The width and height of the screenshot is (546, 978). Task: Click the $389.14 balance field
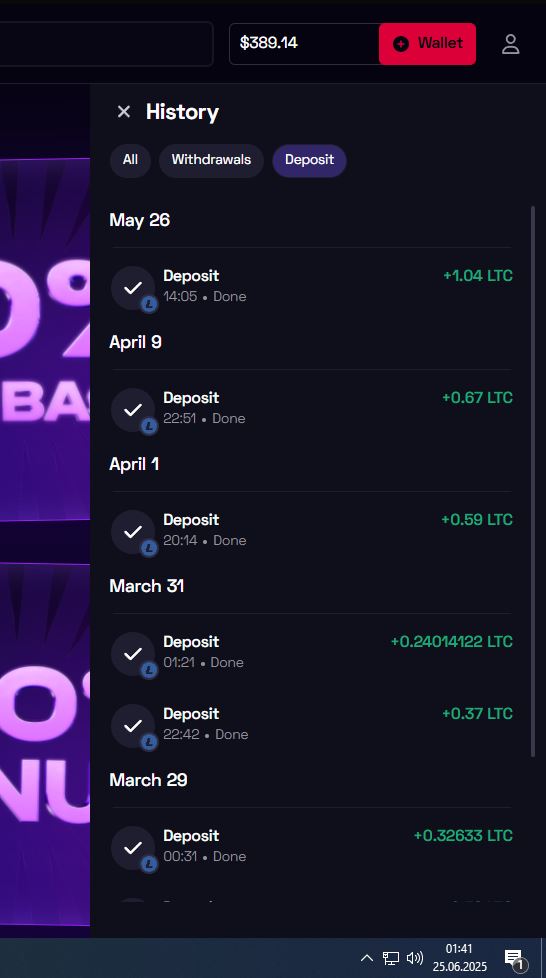coord(305,44)
